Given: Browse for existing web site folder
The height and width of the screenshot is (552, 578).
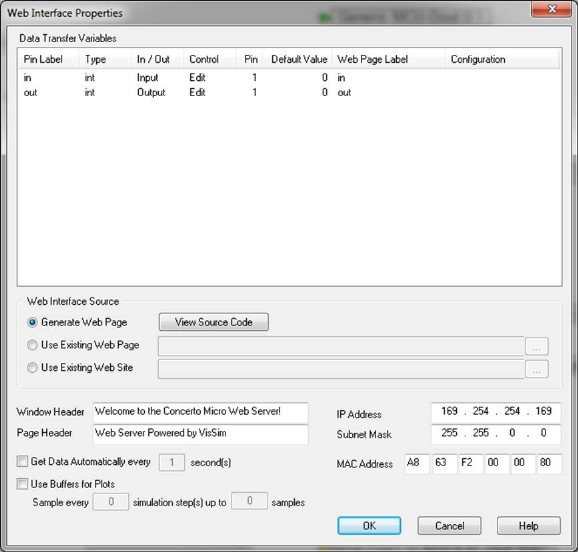Looking at the screenshot, I should (x=536, y=369).
